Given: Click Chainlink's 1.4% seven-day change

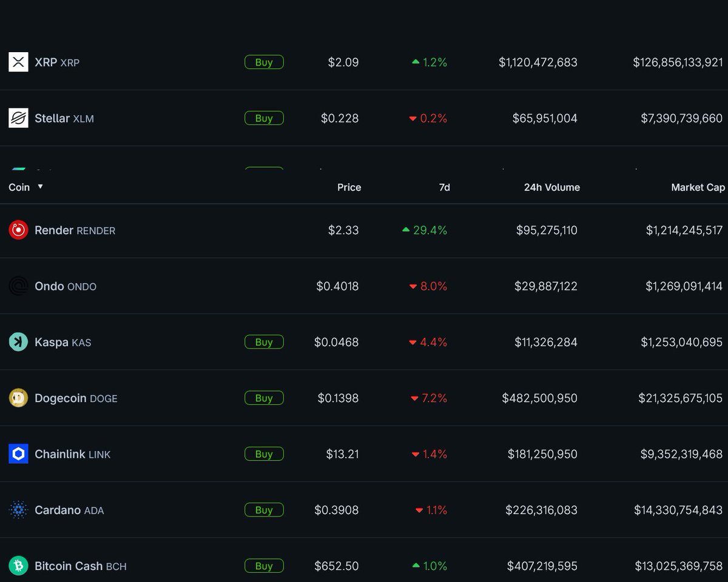Looking at the screenshot, I should pyautogui.click(x=430, y=454).
